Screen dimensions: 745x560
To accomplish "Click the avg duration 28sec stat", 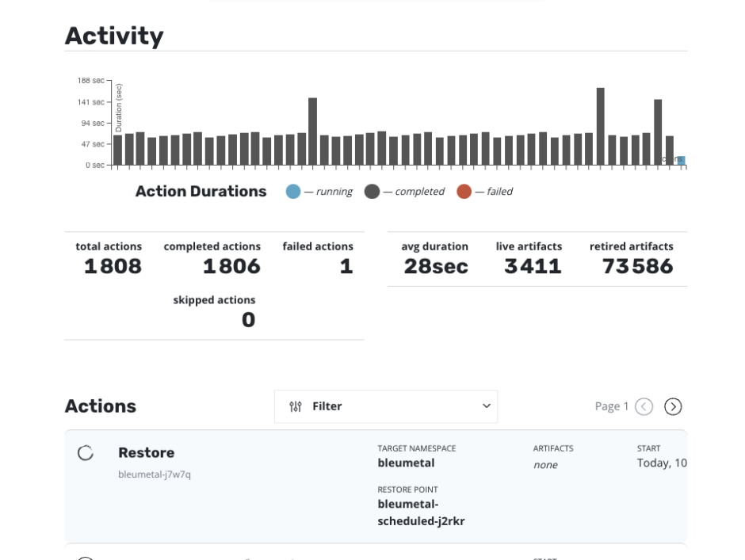I will click(435, 266).
